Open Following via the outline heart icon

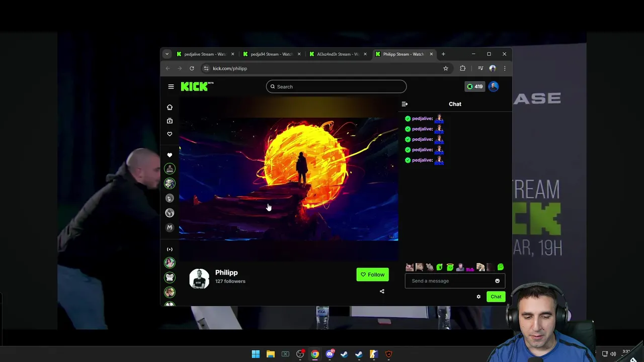click(170, 134)
